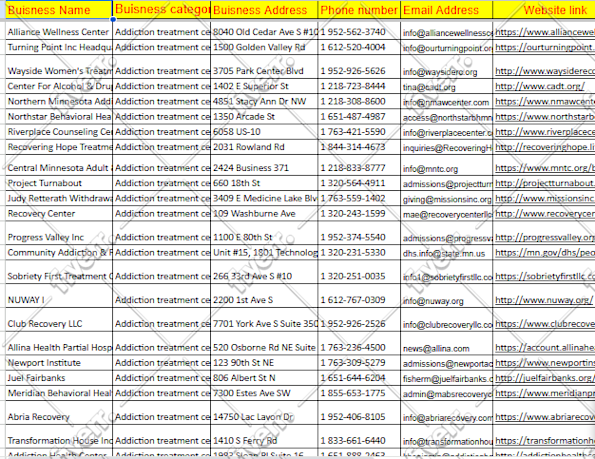This screenshot has height=459, width=595.
Task: Select the Newport Institute name cell
Action: click(59, 363)
